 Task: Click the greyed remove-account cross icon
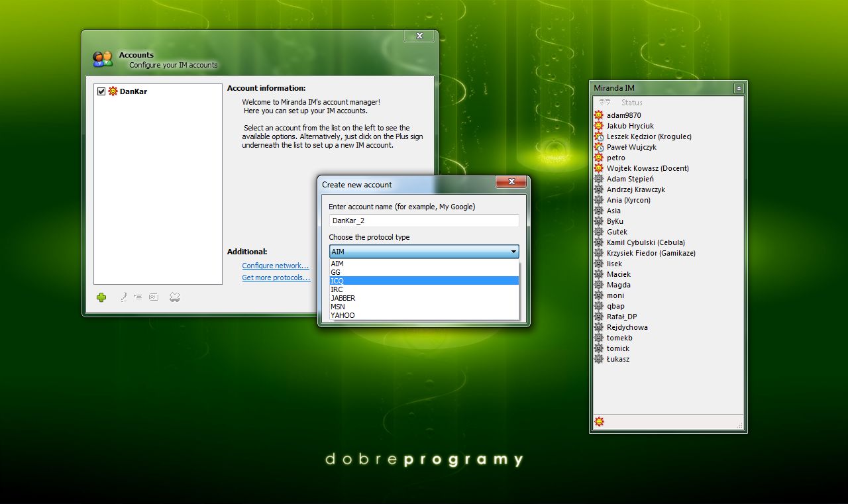point(175,297)
